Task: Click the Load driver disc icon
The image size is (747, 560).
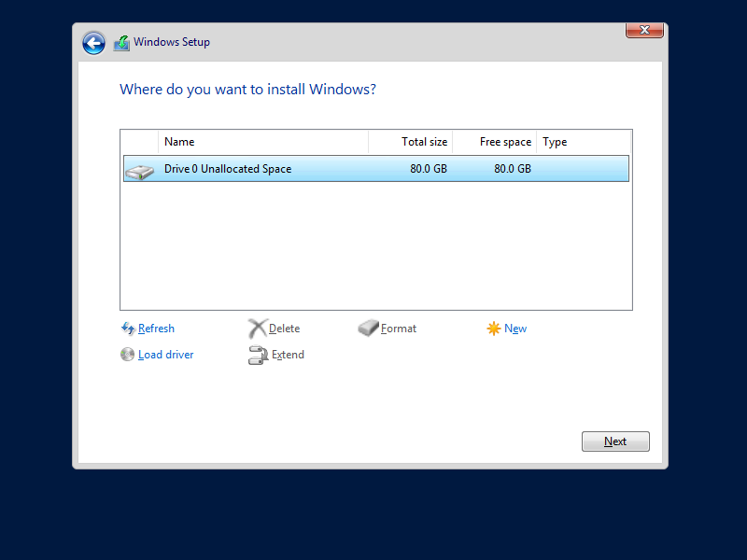Action: click(127, 355)
